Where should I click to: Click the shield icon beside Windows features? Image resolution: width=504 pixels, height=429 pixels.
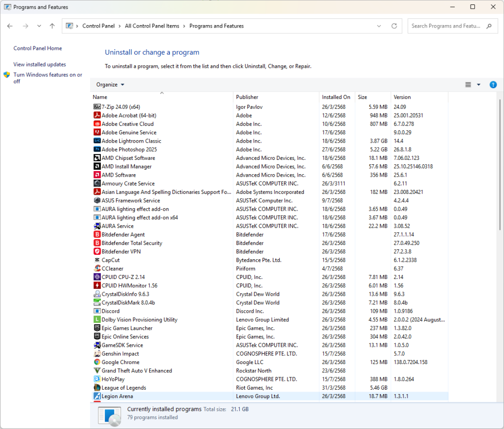coord(7,75)
